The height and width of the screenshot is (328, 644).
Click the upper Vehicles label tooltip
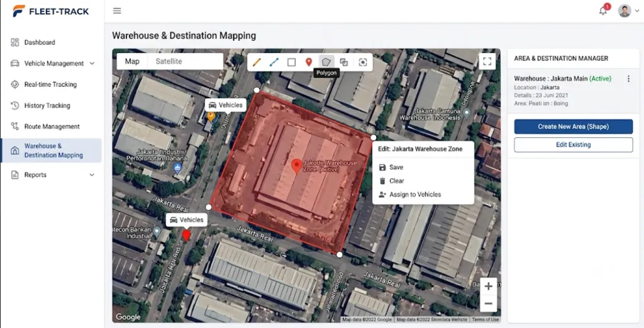(226, 105)
